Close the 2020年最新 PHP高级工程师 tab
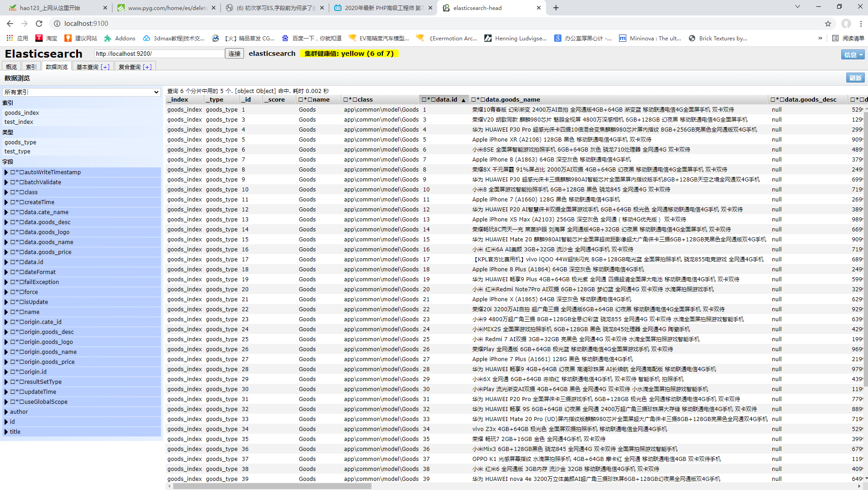Screen dimensions: 868x490 [430, 8]
